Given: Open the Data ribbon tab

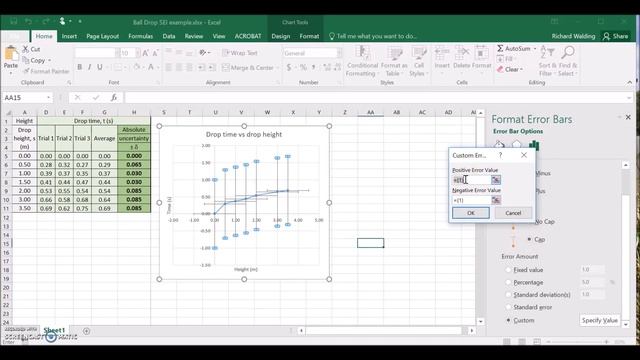Looking at the screenshot, I should click(169, 36).
